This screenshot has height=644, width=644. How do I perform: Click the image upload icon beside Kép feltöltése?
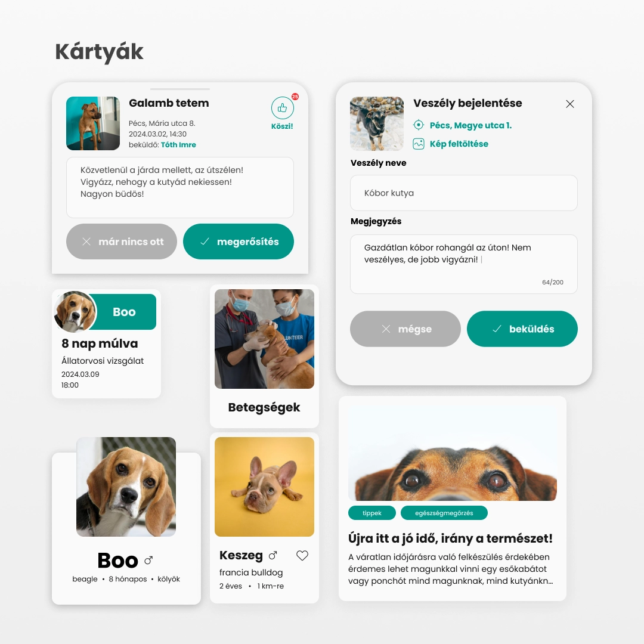click(418, 144)
